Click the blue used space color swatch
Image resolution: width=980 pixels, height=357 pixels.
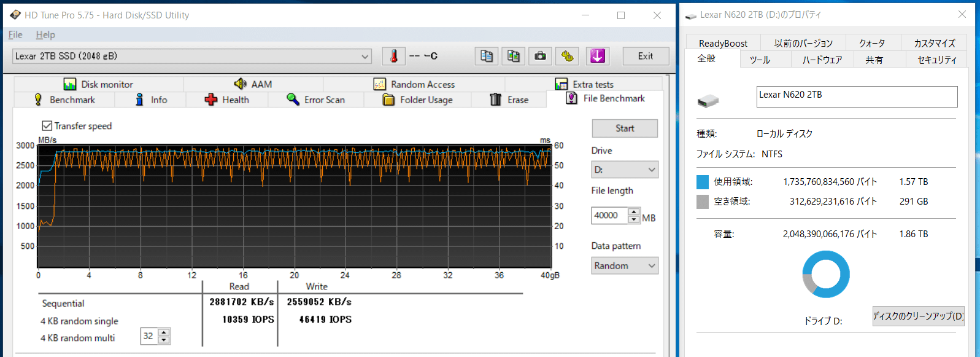pos(703,182)
